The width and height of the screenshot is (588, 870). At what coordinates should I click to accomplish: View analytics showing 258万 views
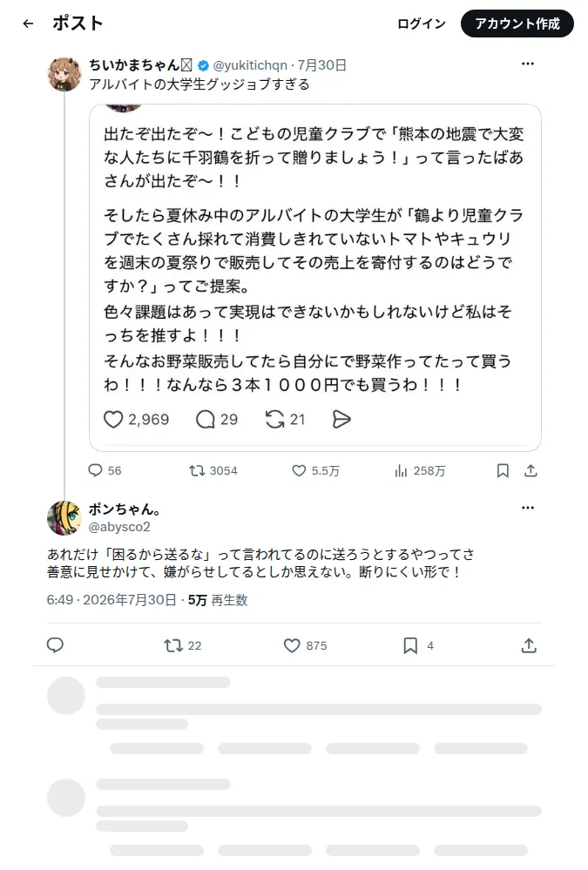point(420,470)
